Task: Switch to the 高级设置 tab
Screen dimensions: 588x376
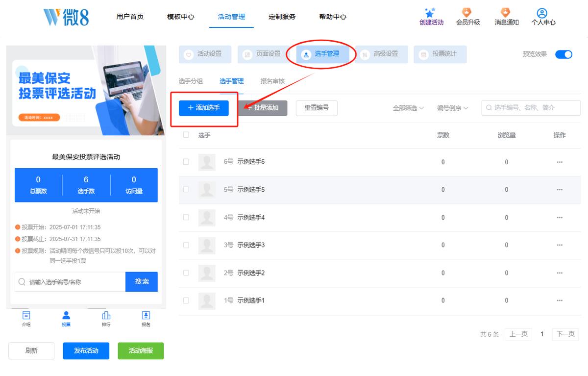Action: coord(381,54)
